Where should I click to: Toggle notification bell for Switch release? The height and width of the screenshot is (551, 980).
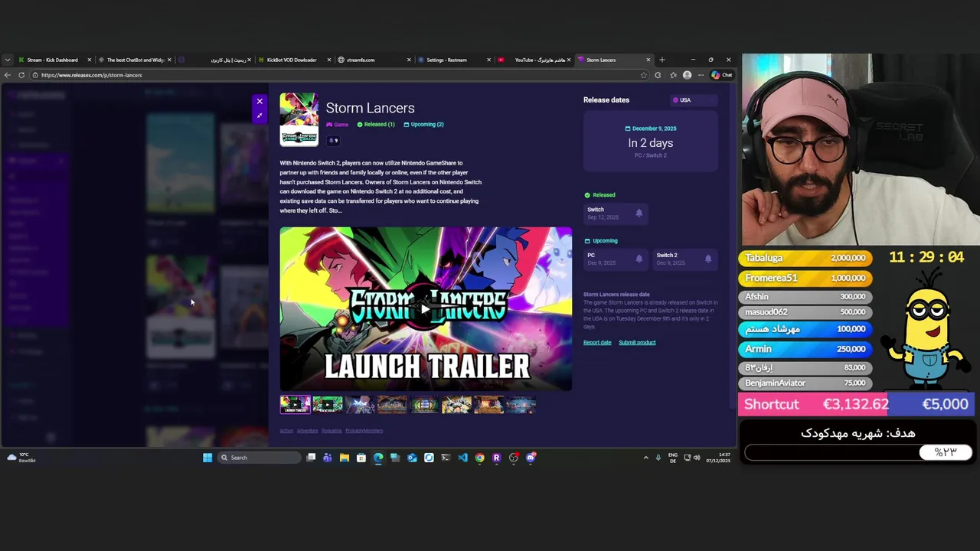click(639, 214)
